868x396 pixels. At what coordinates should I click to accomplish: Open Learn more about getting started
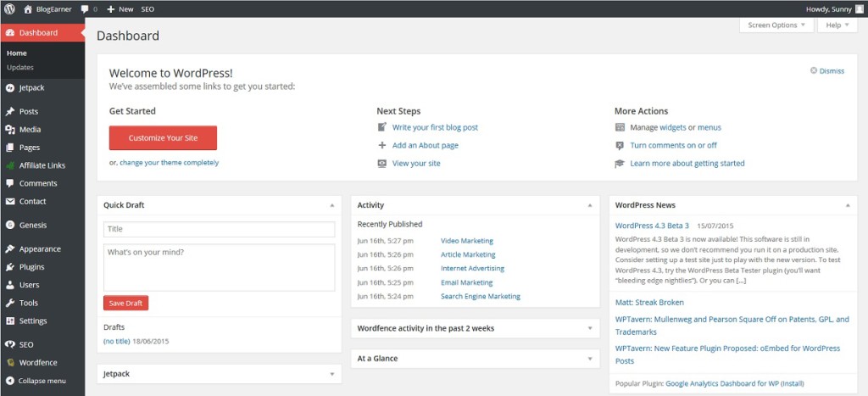(687, 164)
